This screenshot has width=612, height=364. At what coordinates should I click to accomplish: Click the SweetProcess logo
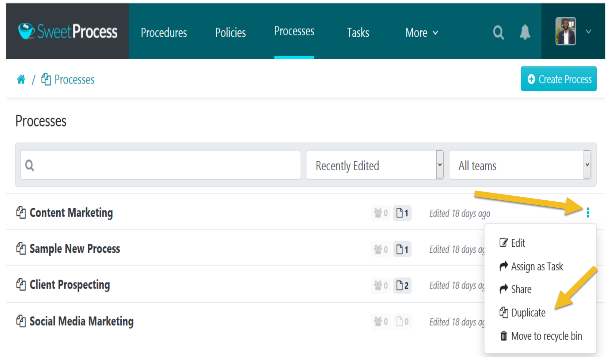(68, 31)
